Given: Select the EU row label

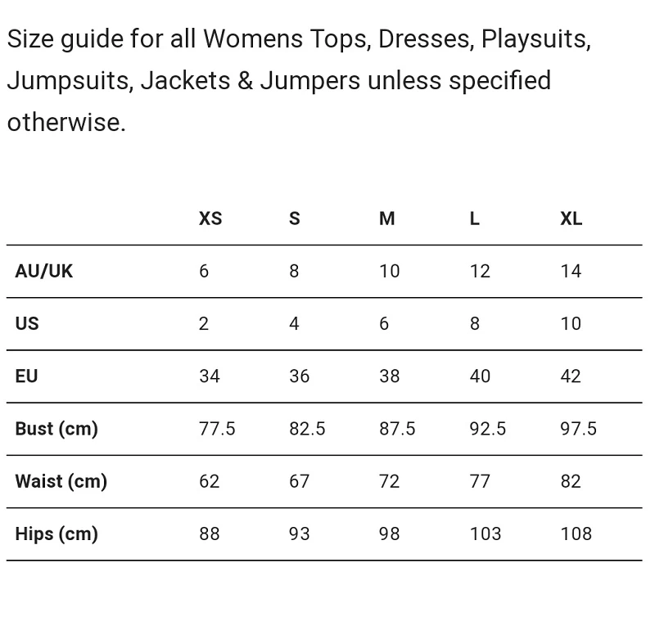Looking at the screenshot, I should click(x=26, y=376).
